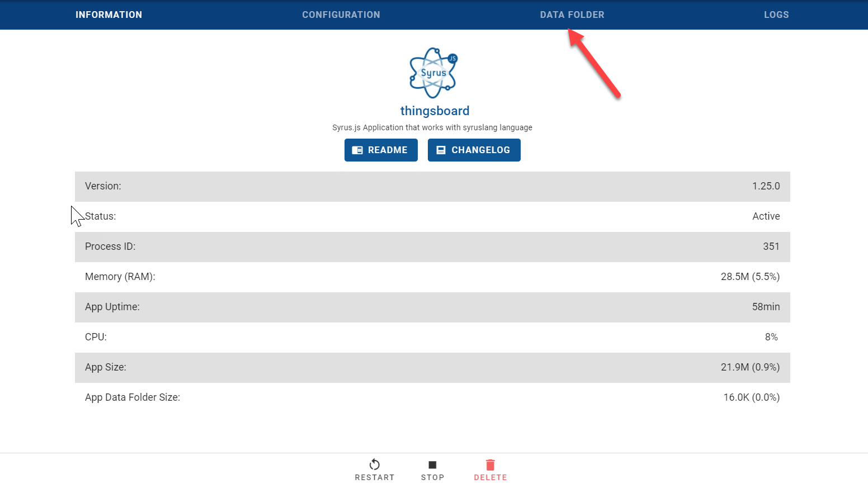Open the README text label
The image size is (868, 484).
coord(388,150)
